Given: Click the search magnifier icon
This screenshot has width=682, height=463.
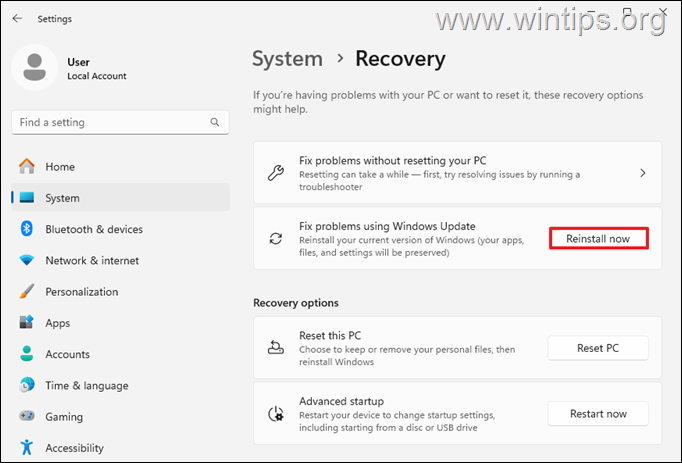Looking at the screenshot, I should click(215, 122).
